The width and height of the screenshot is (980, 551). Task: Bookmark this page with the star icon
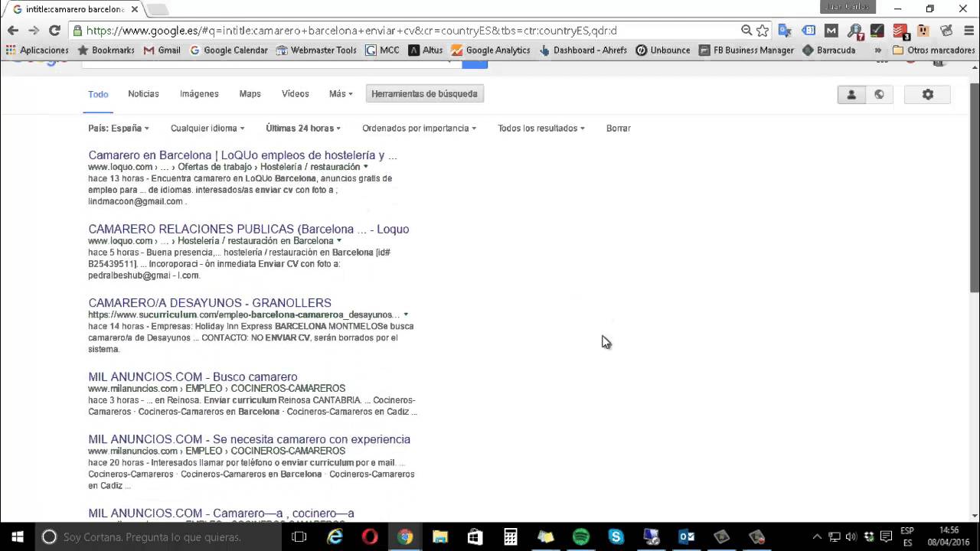pyautogui.click(x=763, y=31)
